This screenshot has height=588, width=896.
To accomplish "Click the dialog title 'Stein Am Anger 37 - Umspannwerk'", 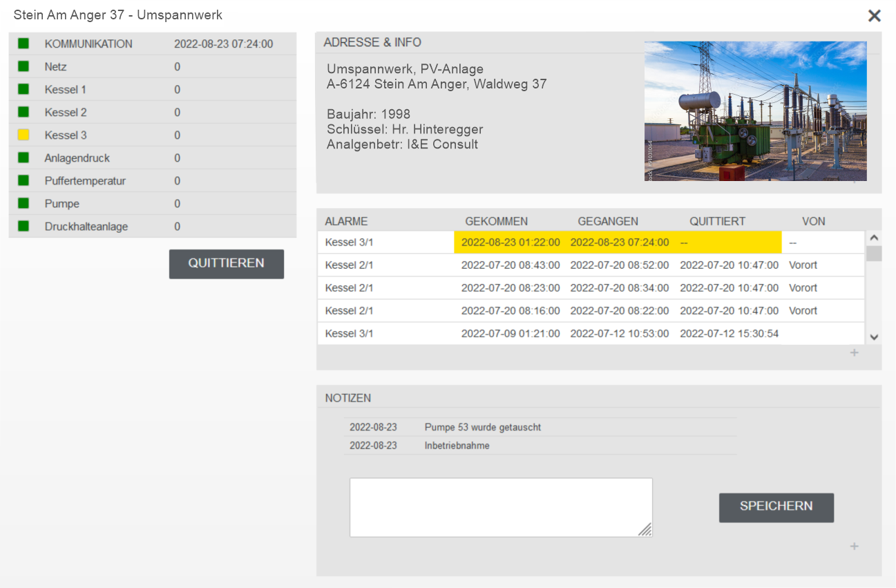I will (x=118, y=15).
